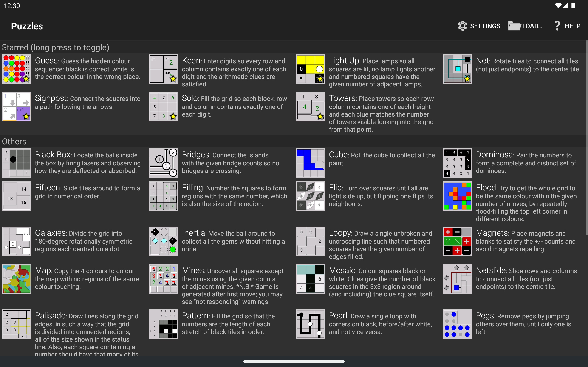
Task: Click the Load… button
Action: tap(525, 26)
